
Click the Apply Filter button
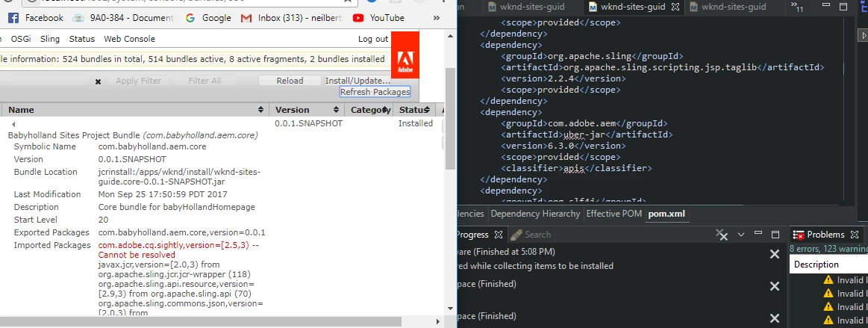click(x=138, y=81)
